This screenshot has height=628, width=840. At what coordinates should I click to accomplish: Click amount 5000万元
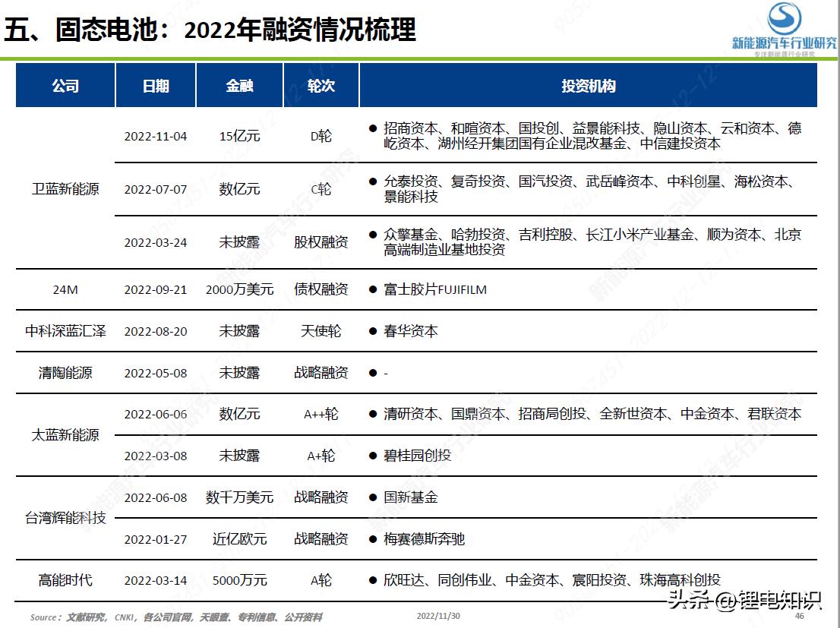(x=239, y=580)
